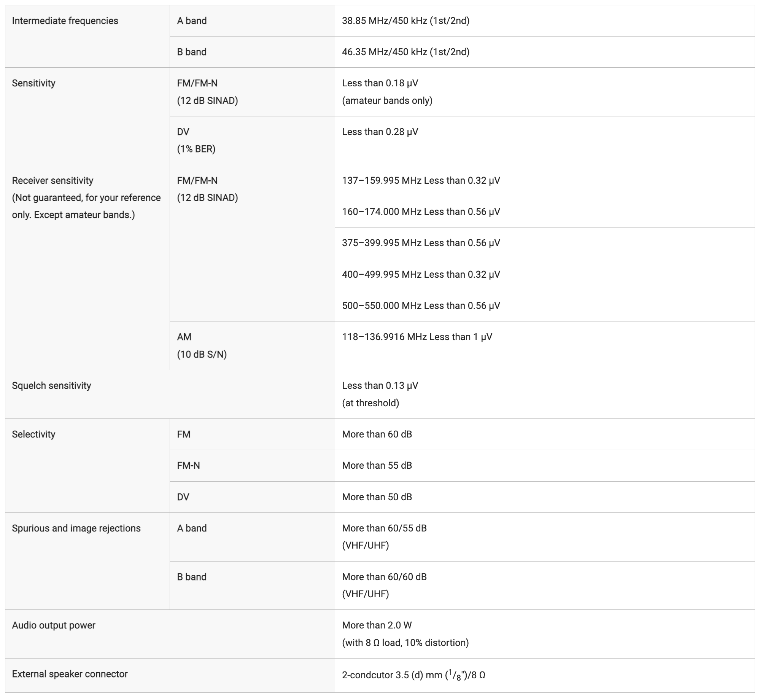The width and height of the screenshot is (760, 700).
Task: Select the Less than 0.18 µV cell
Action: point(545,92)
